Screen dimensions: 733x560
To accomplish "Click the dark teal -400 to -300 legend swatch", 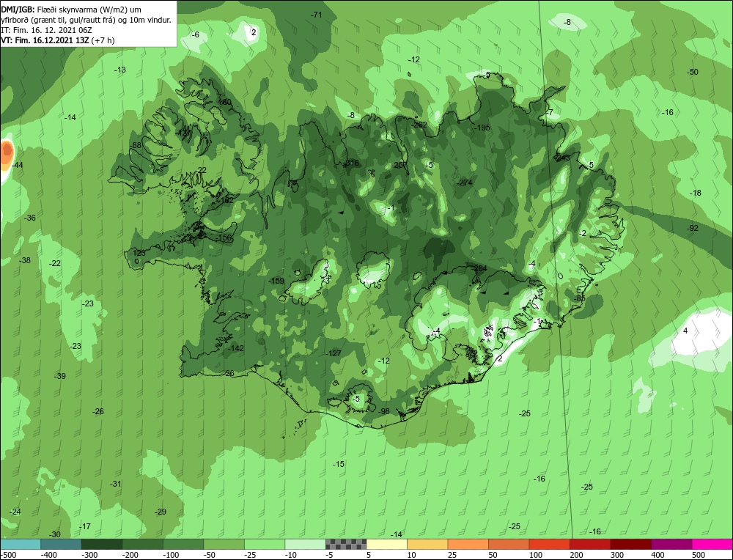I will [x=61, y=544].
